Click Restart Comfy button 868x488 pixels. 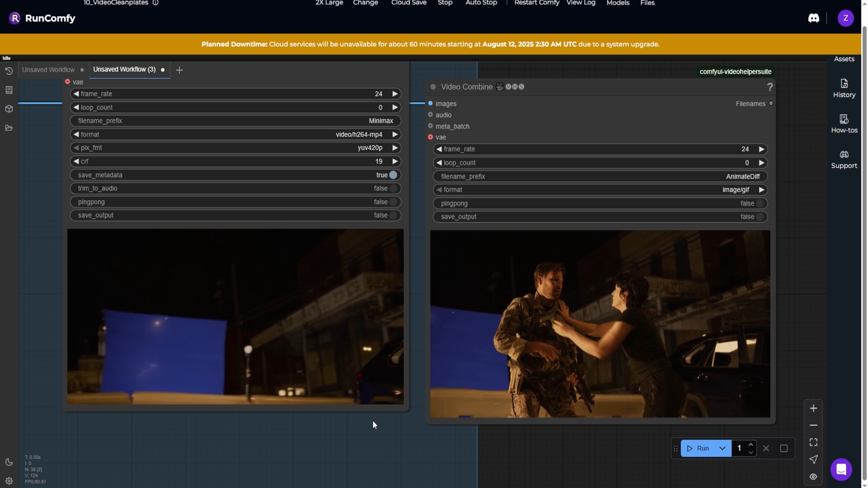pyautogui.click(x=536, y=3)
